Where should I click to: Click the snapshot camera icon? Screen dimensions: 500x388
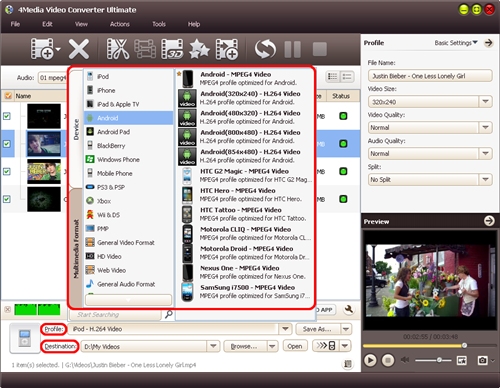pyautogui.click(x=482, y=360)
